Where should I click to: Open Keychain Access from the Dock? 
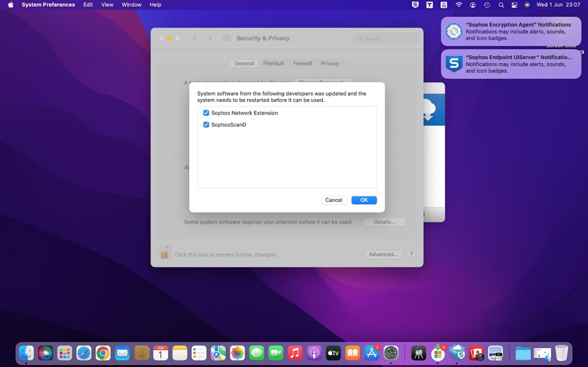pos(419,353)
